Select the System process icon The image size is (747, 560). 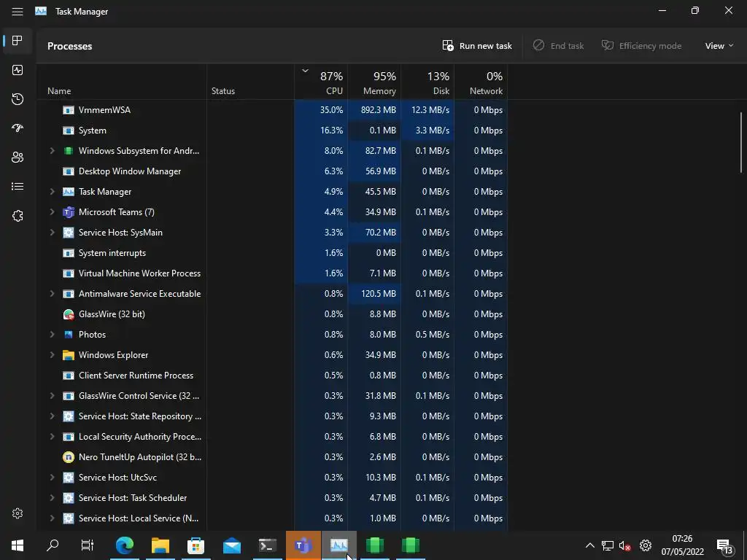click(69, 131)
